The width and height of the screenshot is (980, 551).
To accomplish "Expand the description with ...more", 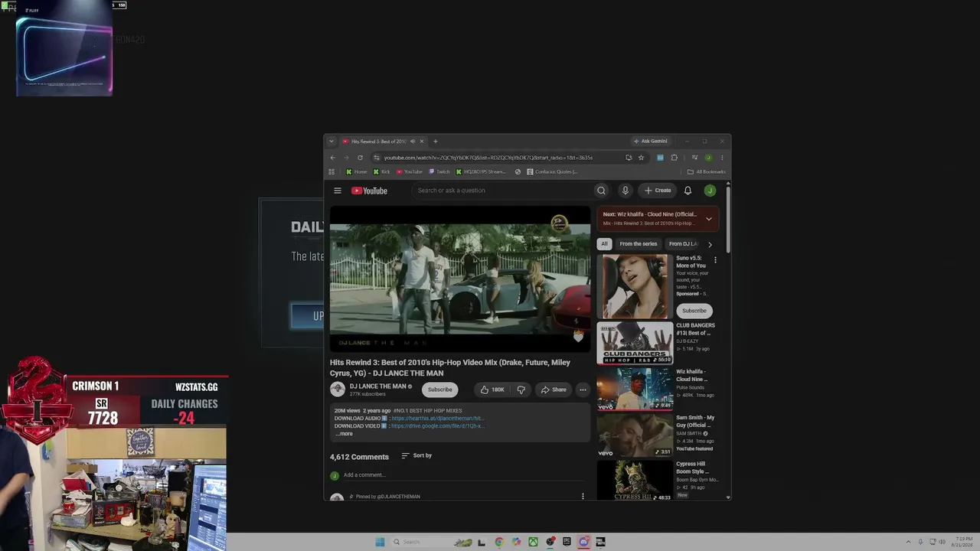I will (344, 434).
